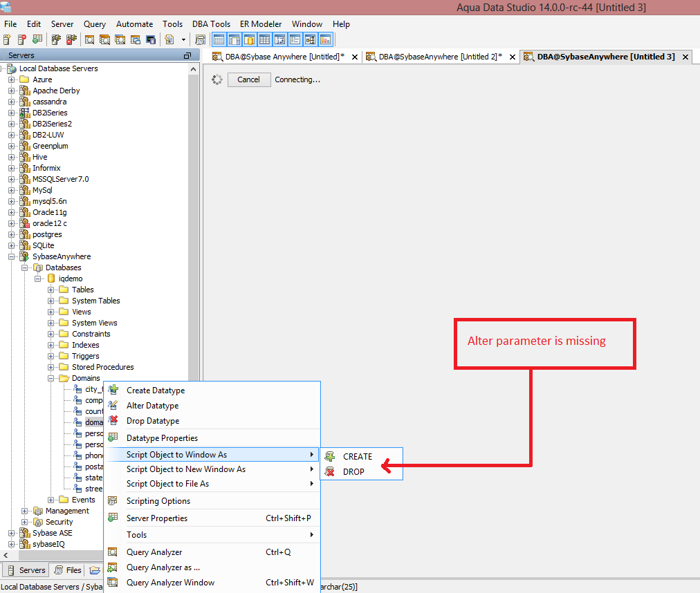Open the DBA Tools menu
Image resolution: width=700 pixels, height=593 pixels.
pos(211,24)
